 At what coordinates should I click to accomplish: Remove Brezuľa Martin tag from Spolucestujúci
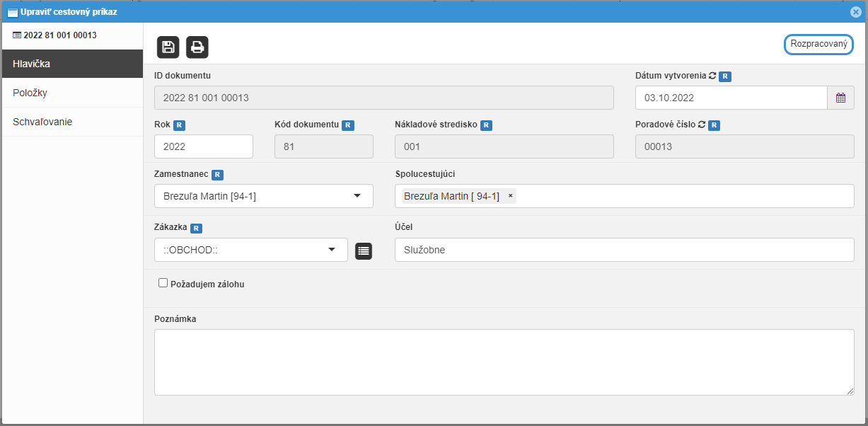tap(510, 196)
